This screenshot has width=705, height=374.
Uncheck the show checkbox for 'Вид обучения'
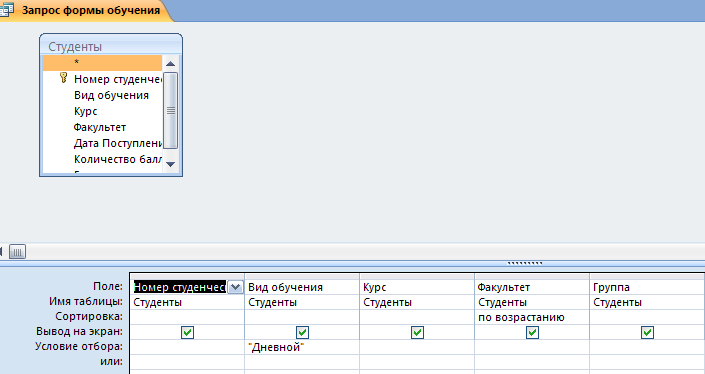(x=302, y=332)
